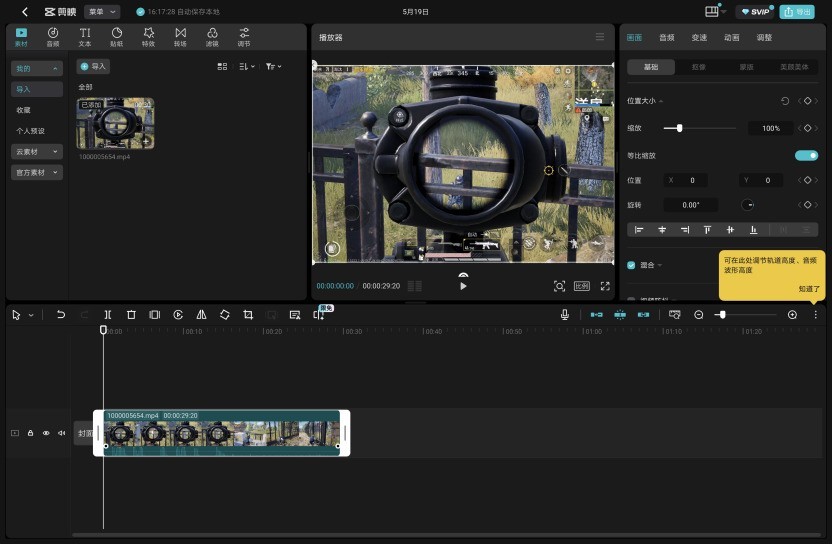Select the 素材 (Media) panel icon
The width and height of the screenshot is (832, 544).
click(x=21, y=37)
